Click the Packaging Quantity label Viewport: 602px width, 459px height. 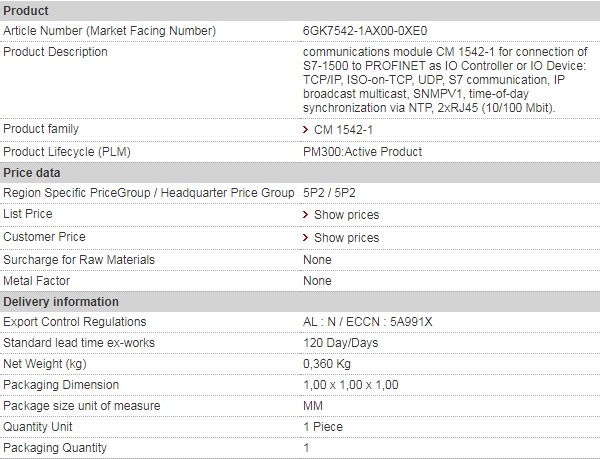tap(55, 448)
